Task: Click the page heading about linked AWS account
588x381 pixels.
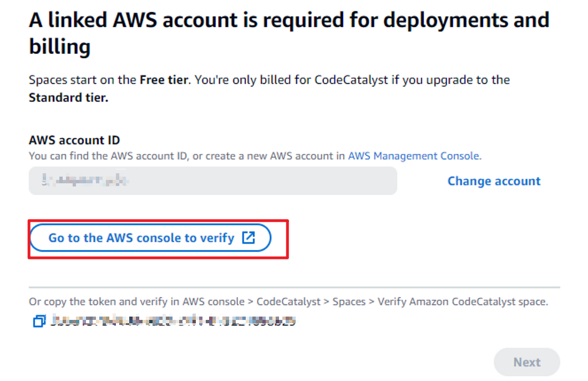Action: click(x=288, y=21)
